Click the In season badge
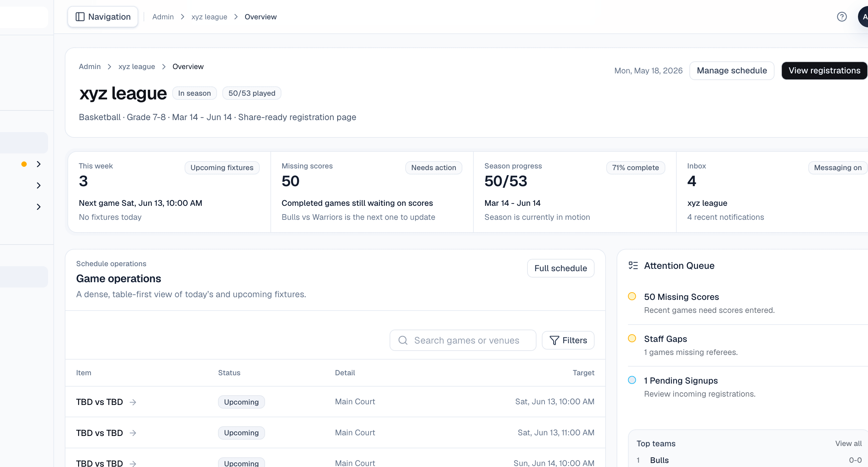Viewport: 868px width, 467px height. point(194,93)
